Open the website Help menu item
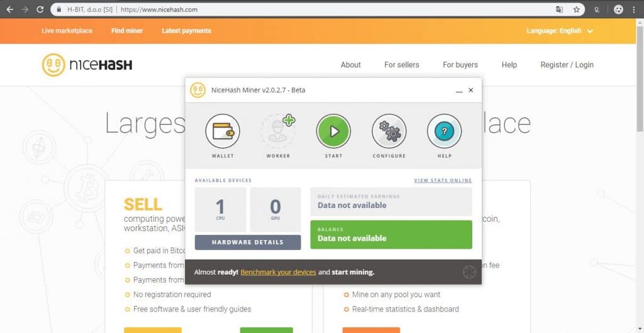The height and width of the screenshot is (333, 644). 509,65
